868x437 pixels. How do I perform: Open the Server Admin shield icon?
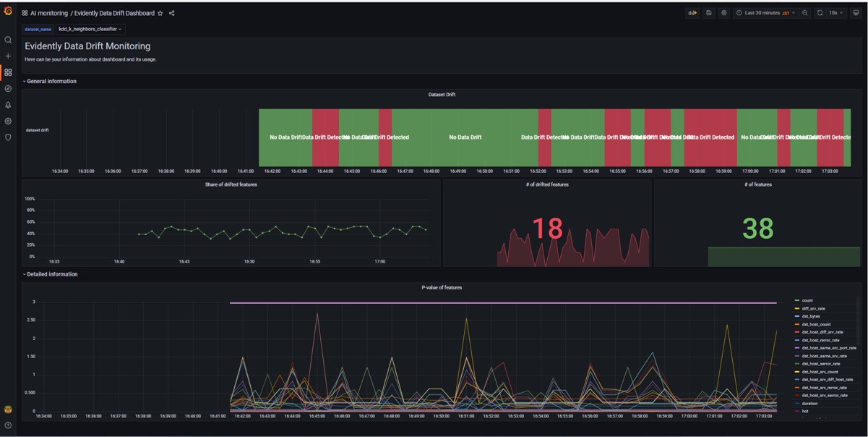pyautogui.click(x=8, y=137)
